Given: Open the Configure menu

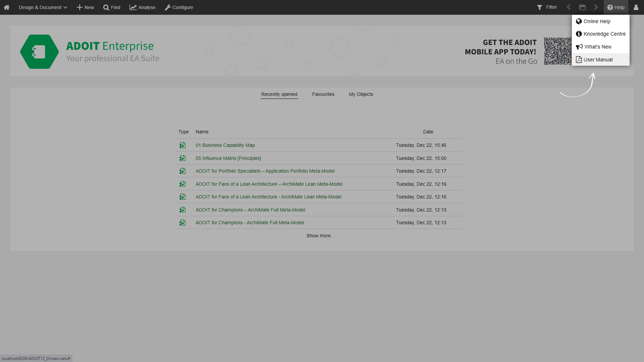Looking at the screenshot, I should 179,7.
